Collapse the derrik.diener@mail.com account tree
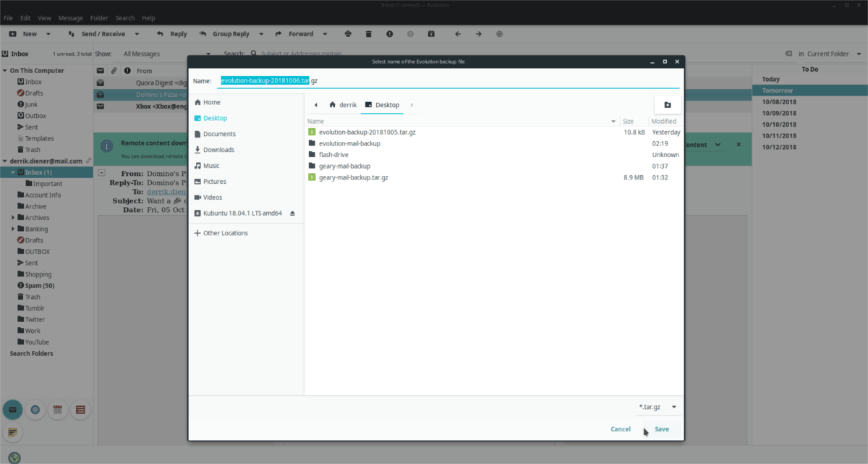The height and width of the screenshot is (464, 868). pos(5,161)
